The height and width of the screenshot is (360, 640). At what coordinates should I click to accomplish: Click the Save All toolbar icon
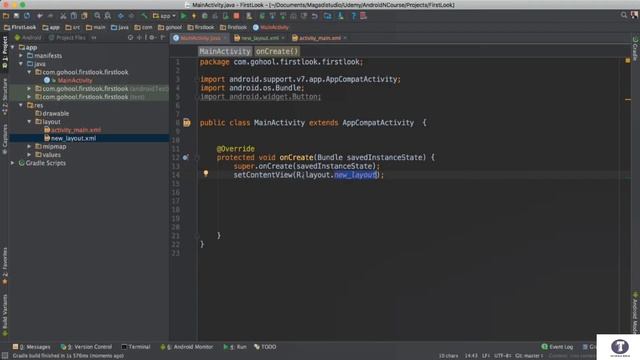tap(16, 16)
